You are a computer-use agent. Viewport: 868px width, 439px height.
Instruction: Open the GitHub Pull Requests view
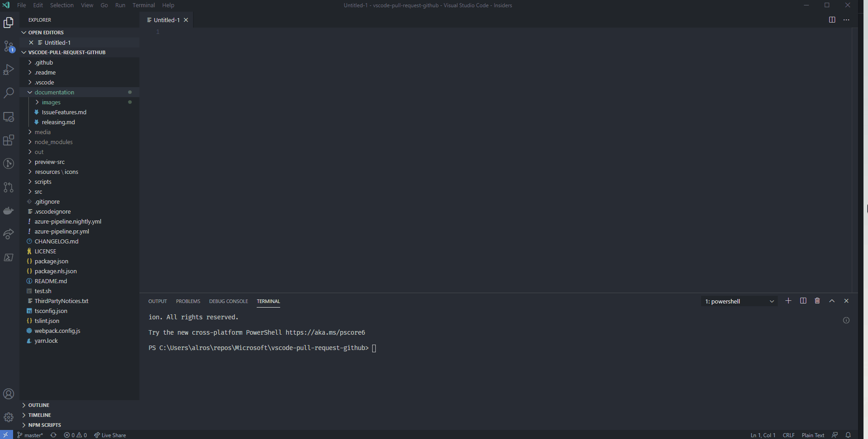(x=9, y=187)
